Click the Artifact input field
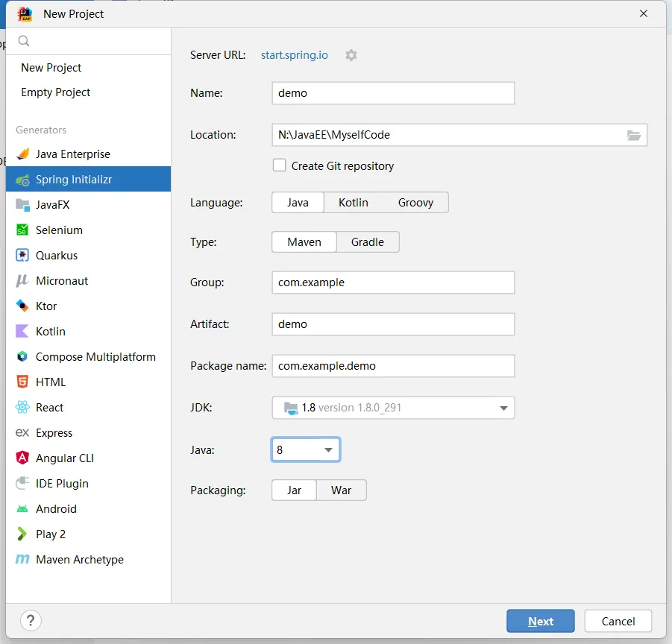The height and width of the screenshot is (644, 672). 393,324
